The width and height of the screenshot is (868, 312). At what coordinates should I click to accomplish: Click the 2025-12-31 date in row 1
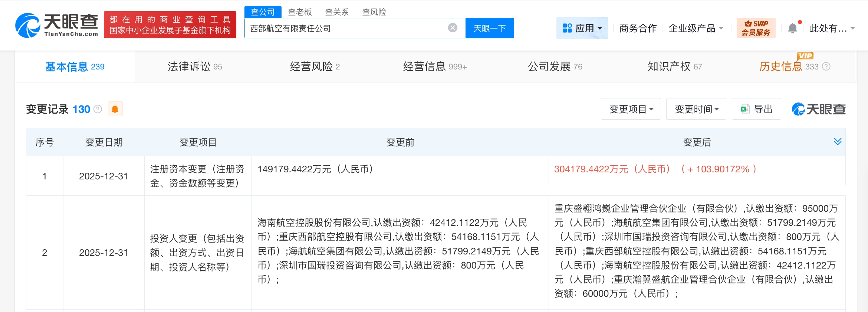pyautogui.click(x=103, y=176)
